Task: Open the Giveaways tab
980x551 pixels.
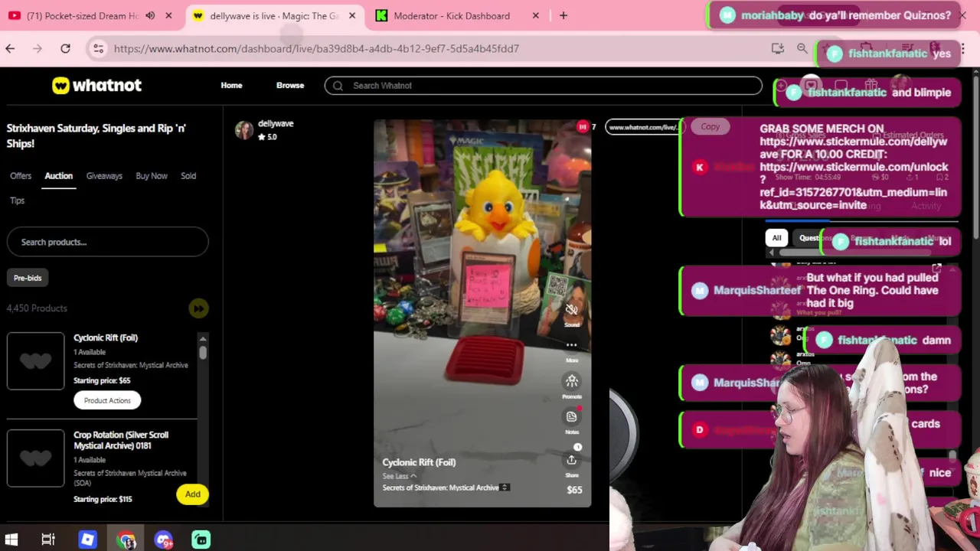Action: (x=104, y=176)
